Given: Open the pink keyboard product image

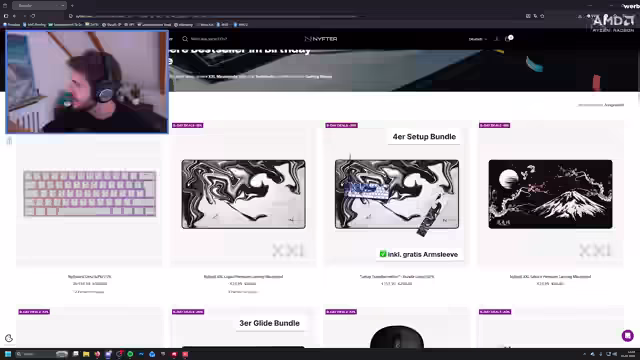Looking at the screenshot, I should pyautogui.click(x=89, y=193).
